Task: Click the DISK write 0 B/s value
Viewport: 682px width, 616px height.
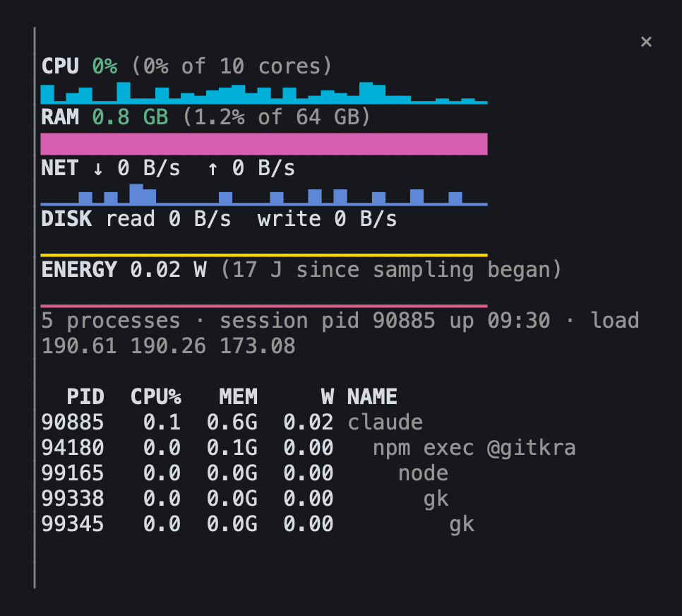Action: (327, 219)
